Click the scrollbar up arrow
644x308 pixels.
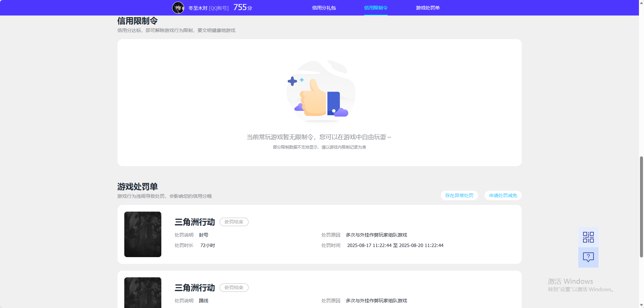641,3
